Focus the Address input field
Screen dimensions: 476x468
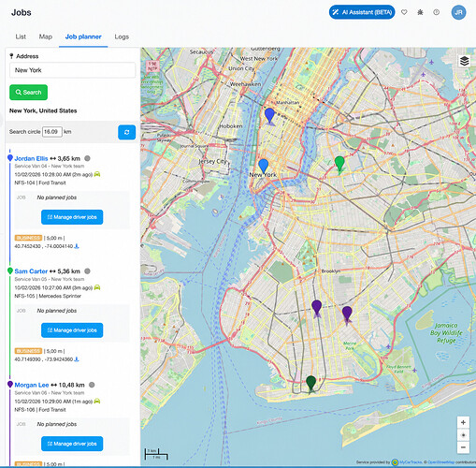73,70
